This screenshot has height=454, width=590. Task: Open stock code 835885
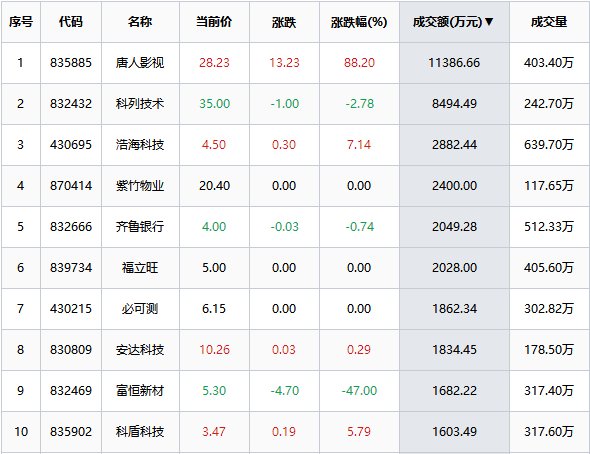click(x=71, y=62)
